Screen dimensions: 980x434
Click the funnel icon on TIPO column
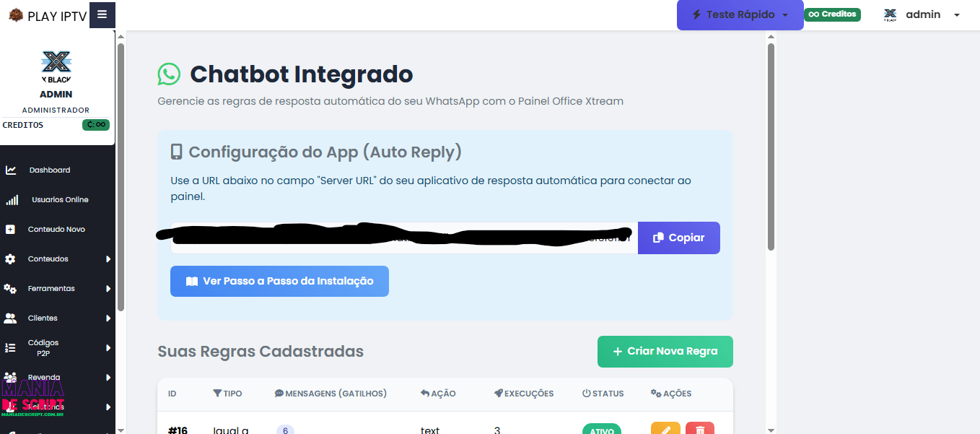(x=217, y=394)
